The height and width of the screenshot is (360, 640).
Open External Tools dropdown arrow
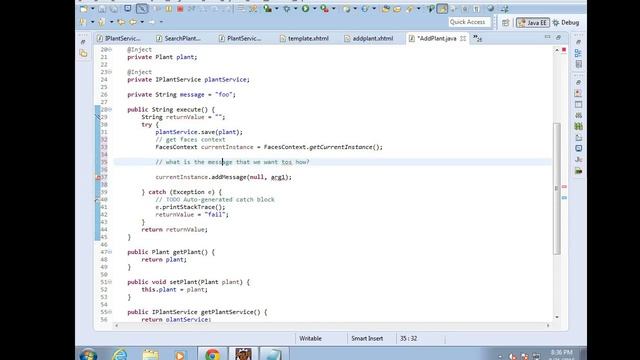coord(334,9)
